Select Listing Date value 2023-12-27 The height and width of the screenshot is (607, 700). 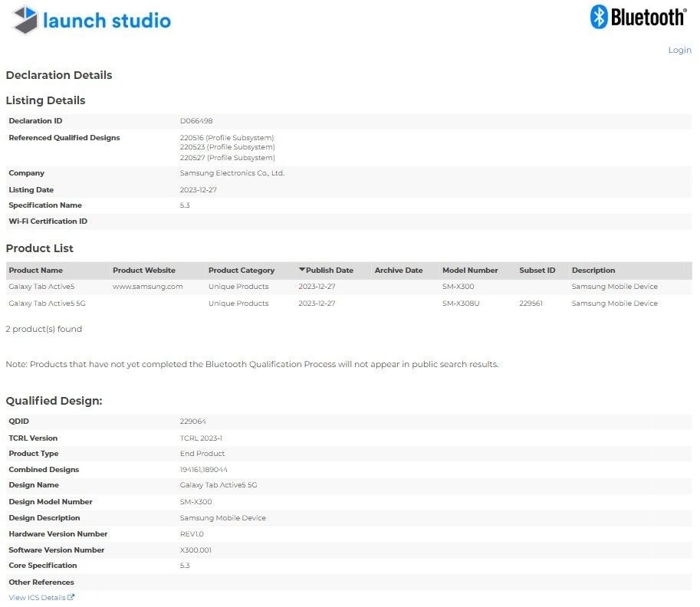(199, 190)
